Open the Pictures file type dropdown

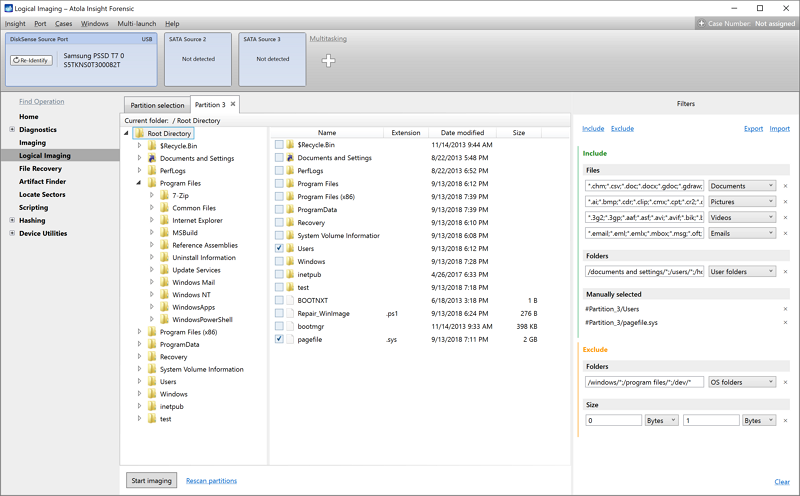(742, 202)
